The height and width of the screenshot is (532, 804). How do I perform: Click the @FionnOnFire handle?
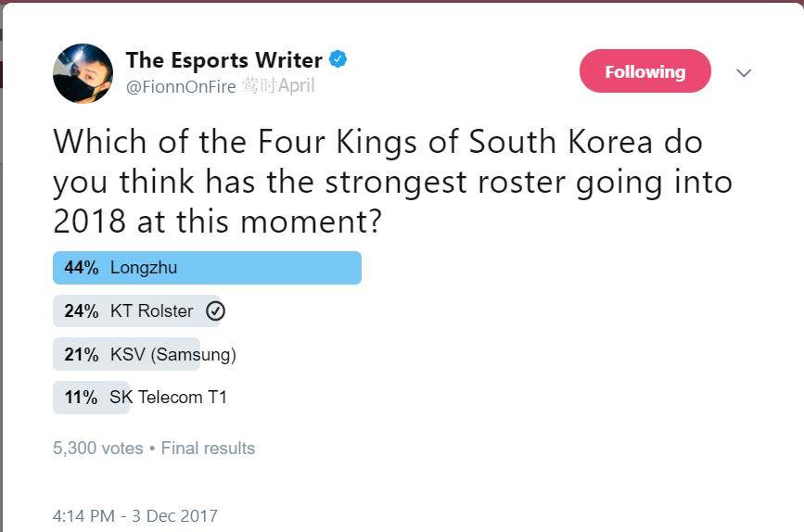182,86
